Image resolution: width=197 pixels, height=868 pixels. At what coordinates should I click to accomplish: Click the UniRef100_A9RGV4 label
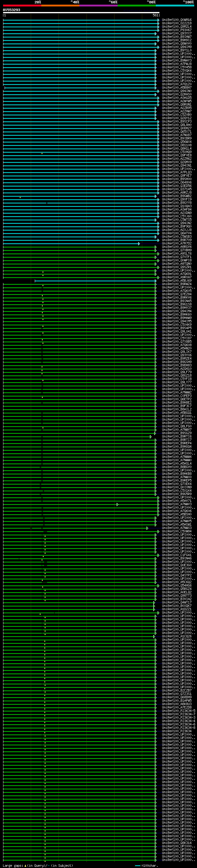click(x=177, y=247)
